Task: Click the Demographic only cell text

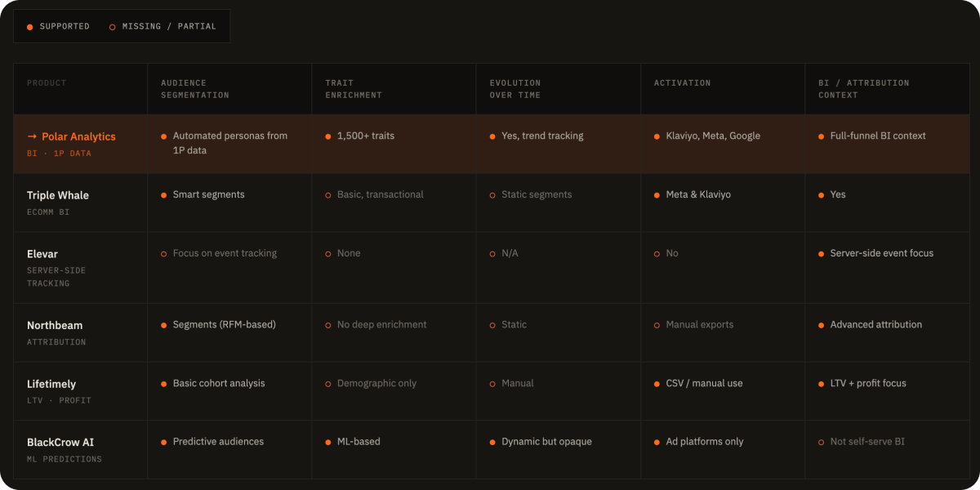Action: [377, 384]
